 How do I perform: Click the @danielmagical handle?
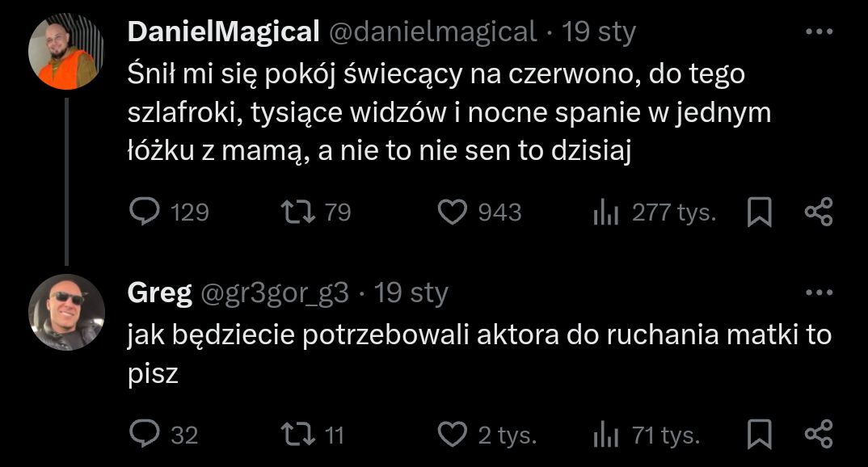click(432, 32)
